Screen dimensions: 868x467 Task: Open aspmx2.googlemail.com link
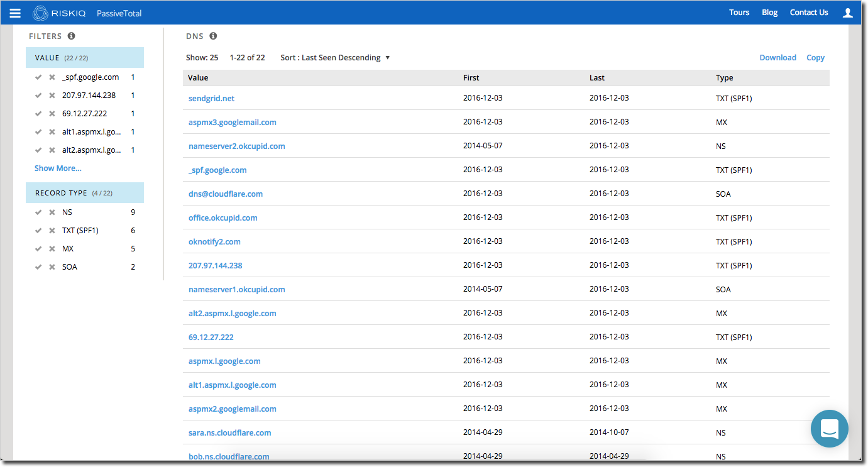click(x=232, y=409)
